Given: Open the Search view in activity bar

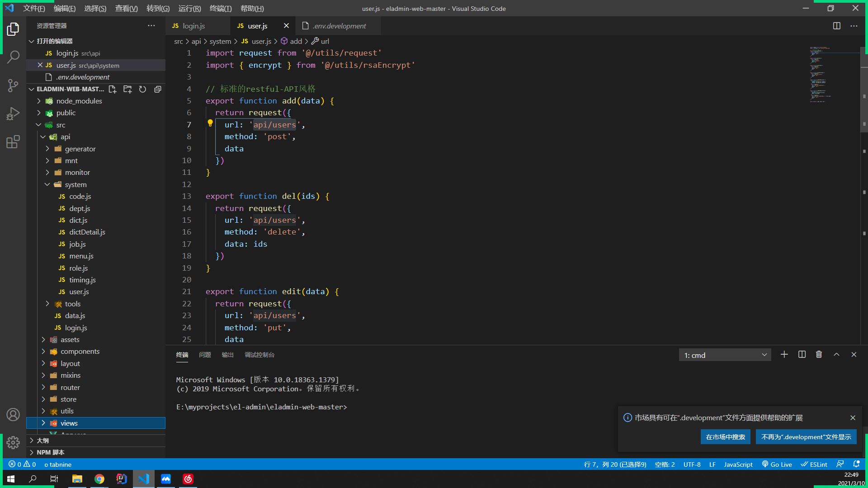Looking at the screenshot, I should [13, 57].
